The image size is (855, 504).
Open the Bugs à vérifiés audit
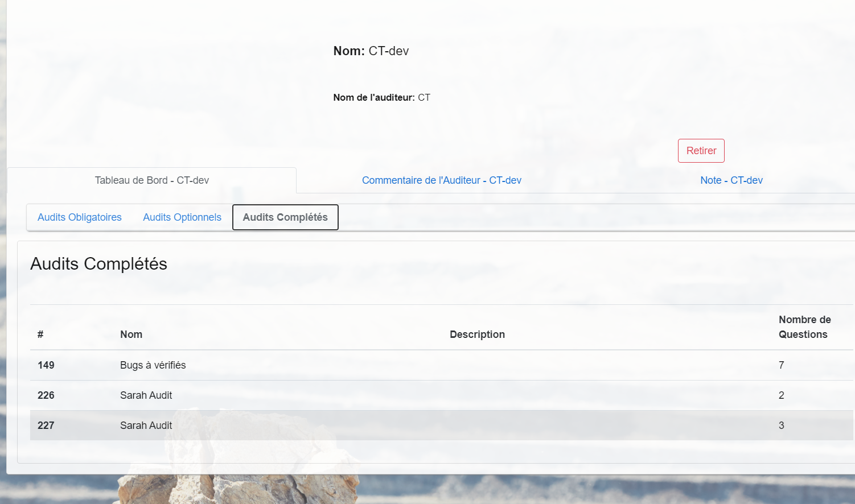[x=153, y=365]
